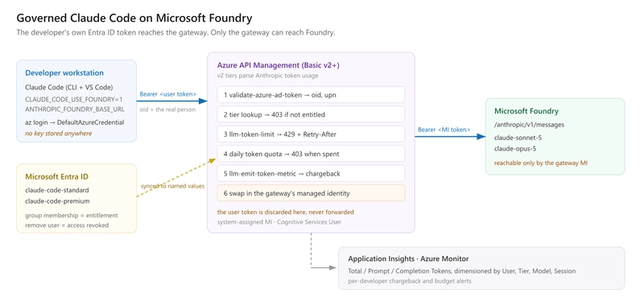Screen dimensions: 644x306
Task: Click 'the user token is discarded here' note
Action: [286, 212]
